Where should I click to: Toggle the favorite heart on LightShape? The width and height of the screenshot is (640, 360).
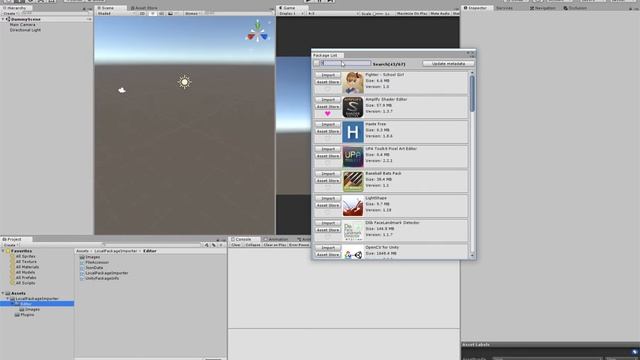click(x=328, y=212)
